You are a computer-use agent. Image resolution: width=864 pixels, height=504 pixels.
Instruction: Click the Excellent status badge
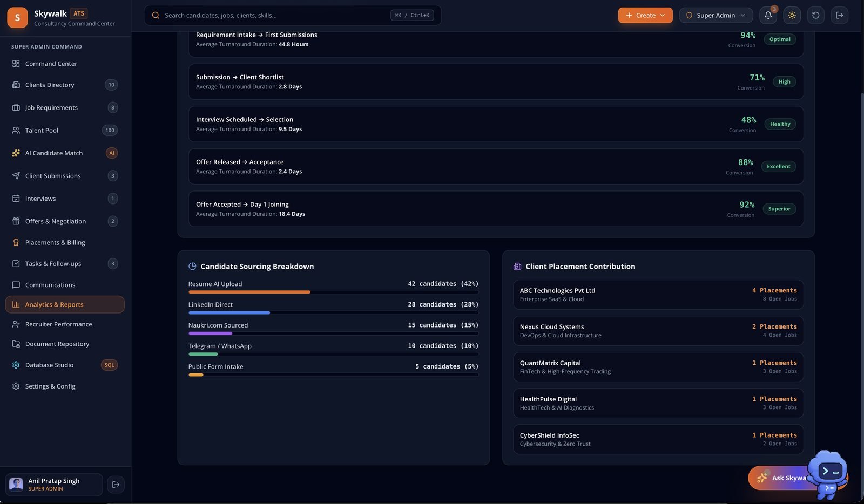coord(779,167)
